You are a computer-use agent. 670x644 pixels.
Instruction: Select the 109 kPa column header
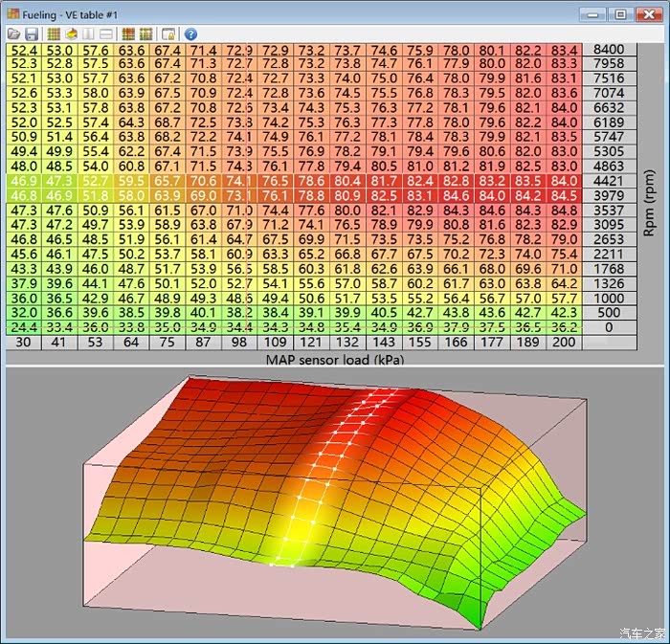coord(276,343)
